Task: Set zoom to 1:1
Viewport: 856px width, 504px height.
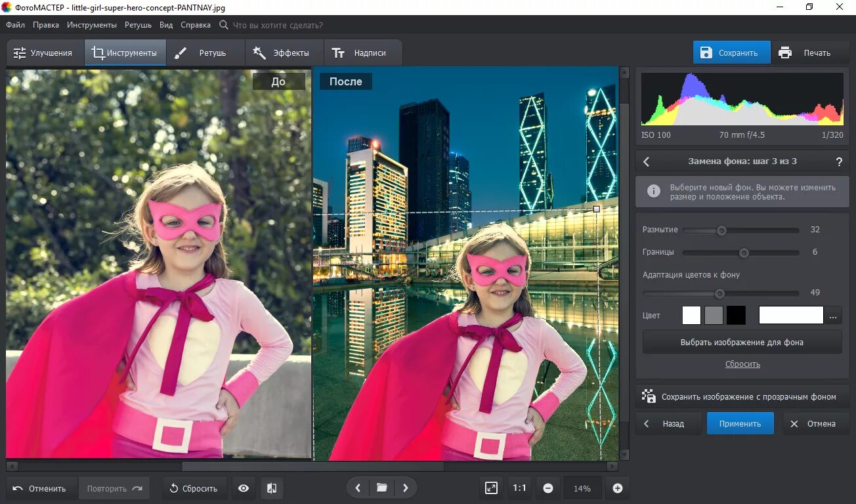Action: [x=519, y=488]
